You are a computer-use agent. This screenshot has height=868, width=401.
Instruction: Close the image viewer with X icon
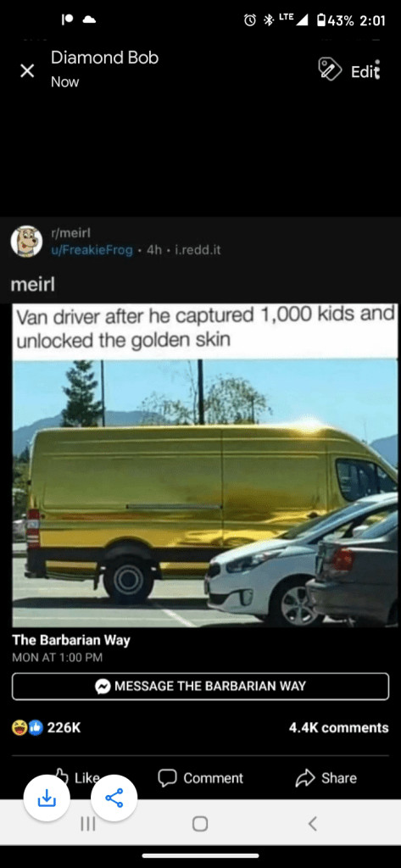click(x=27, y=70)
